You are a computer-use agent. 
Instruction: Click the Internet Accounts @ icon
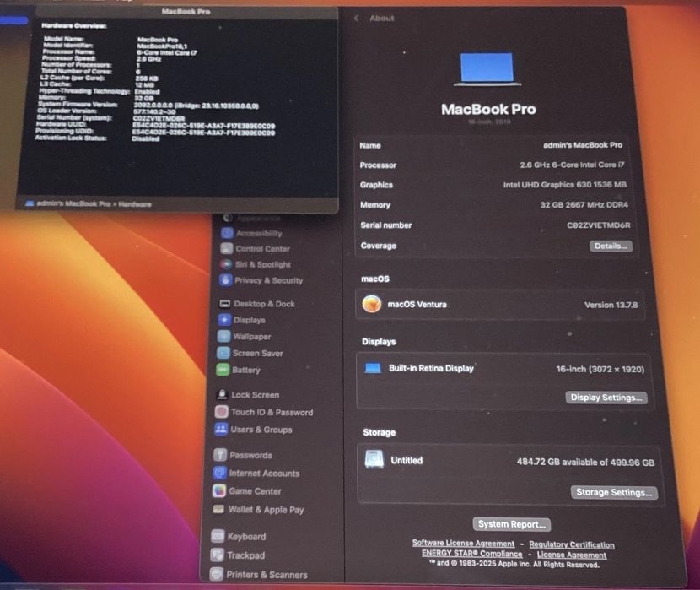tap(219, 473)
